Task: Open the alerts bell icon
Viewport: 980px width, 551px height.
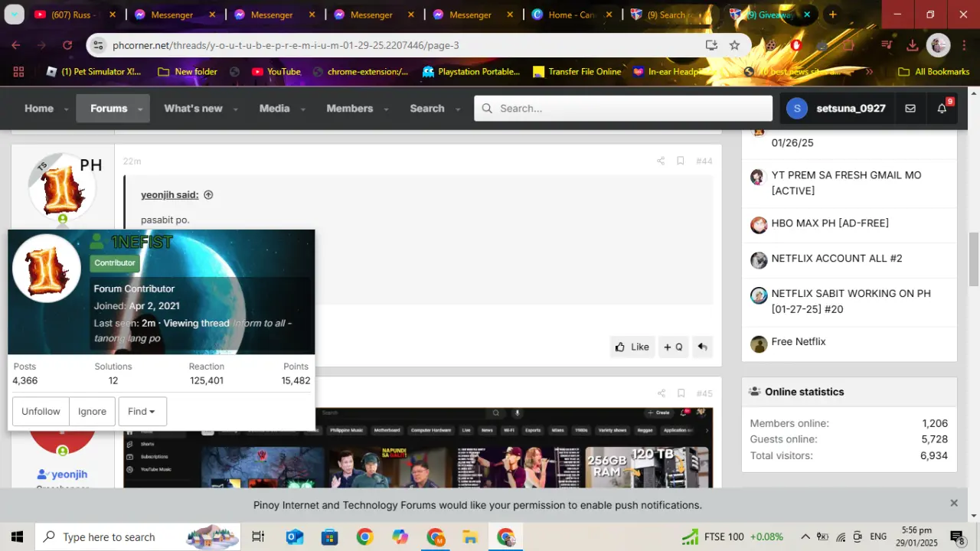Action: (942, 109)
